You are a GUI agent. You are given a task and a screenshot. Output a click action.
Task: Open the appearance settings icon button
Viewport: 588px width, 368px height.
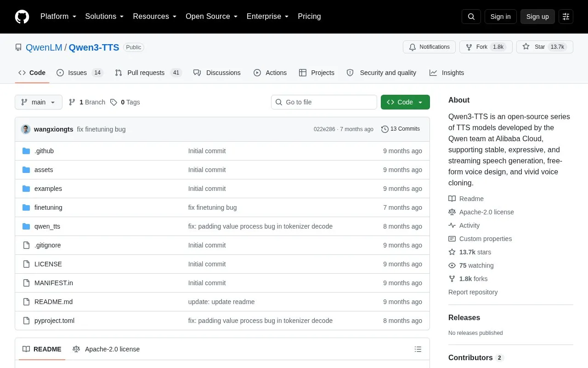pyautogui.click(x=566, y=17)
